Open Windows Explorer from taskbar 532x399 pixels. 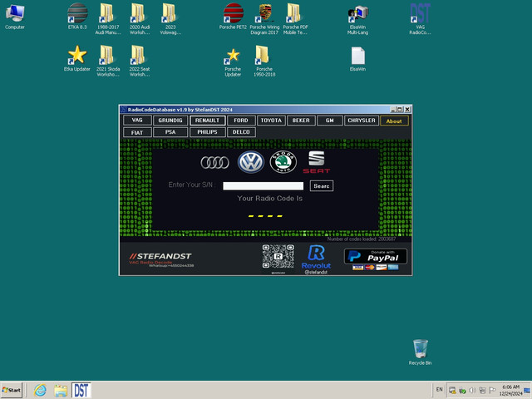(x=61, y=390)
